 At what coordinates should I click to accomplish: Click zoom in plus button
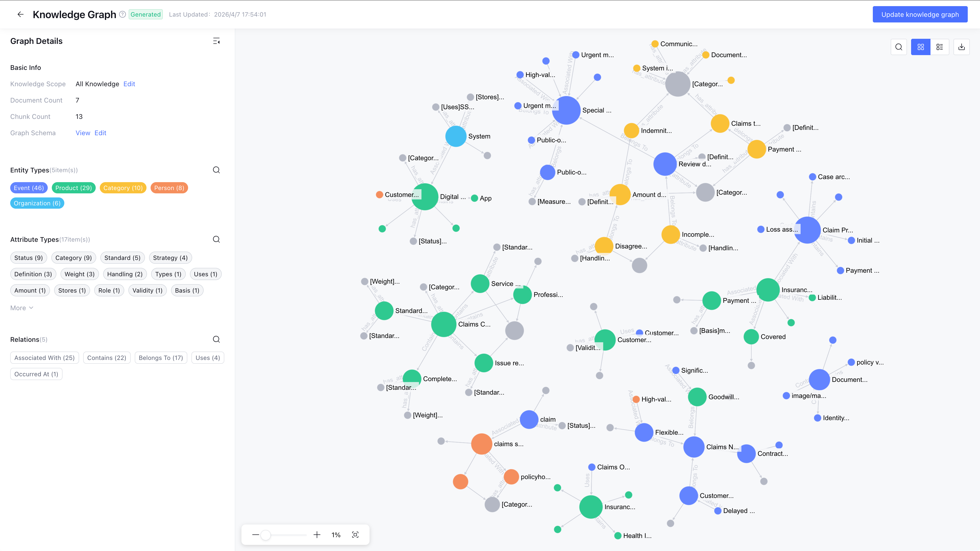pyautogui.click(x=317, y=535)
